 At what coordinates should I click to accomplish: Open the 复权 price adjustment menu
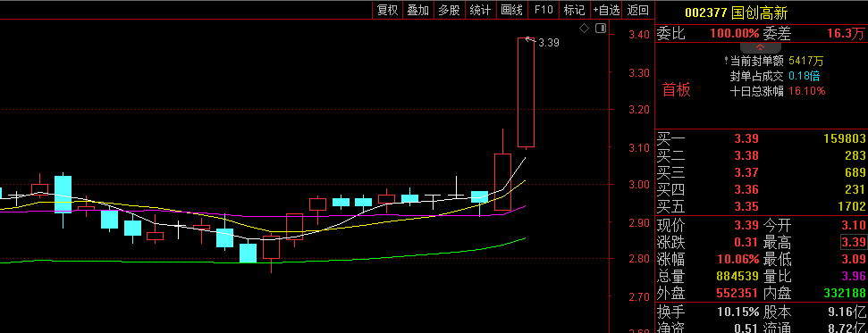[x=387, y=10]
